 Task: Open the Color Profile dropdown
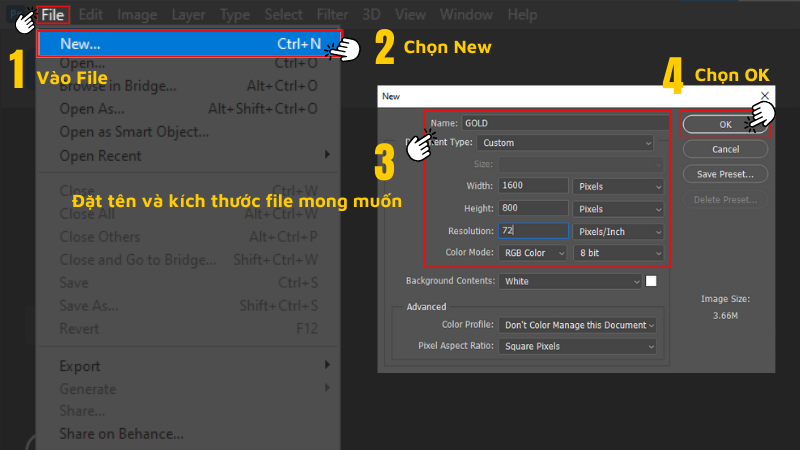click(577, 325)
